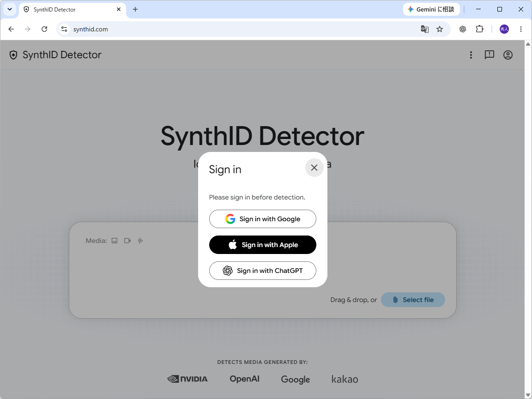The width and height of the screenshot is (532, 399).
Task: Click the SynthID Detector header title
Action: (62, 54)
